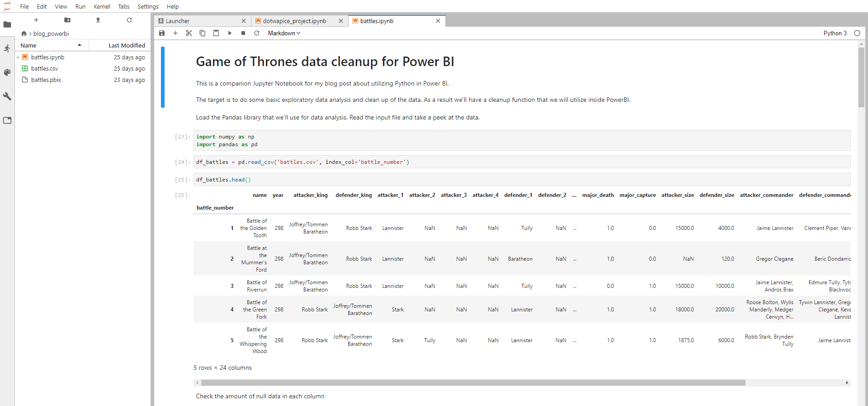The width and height of the screenshot is (868, 406).
Task: Click the import numpy code cell
Action: coord(522,140)
